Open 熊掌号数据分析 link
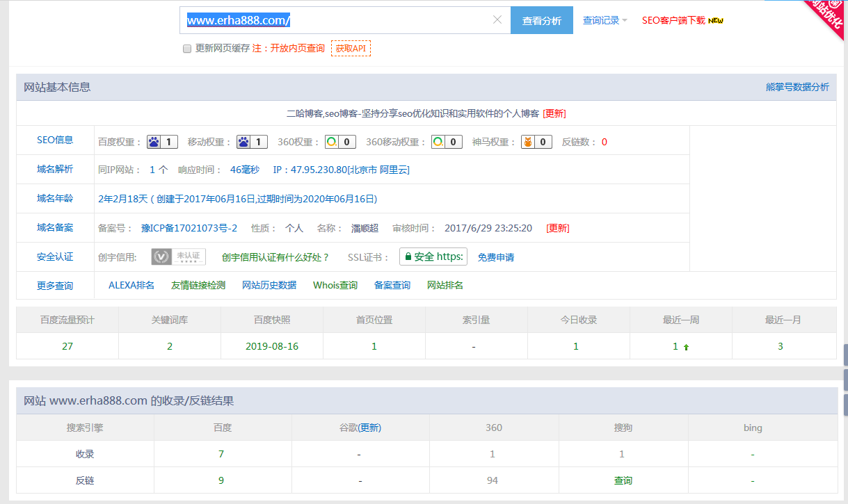This screenshot has height=504, width=848. coord(797,87)
